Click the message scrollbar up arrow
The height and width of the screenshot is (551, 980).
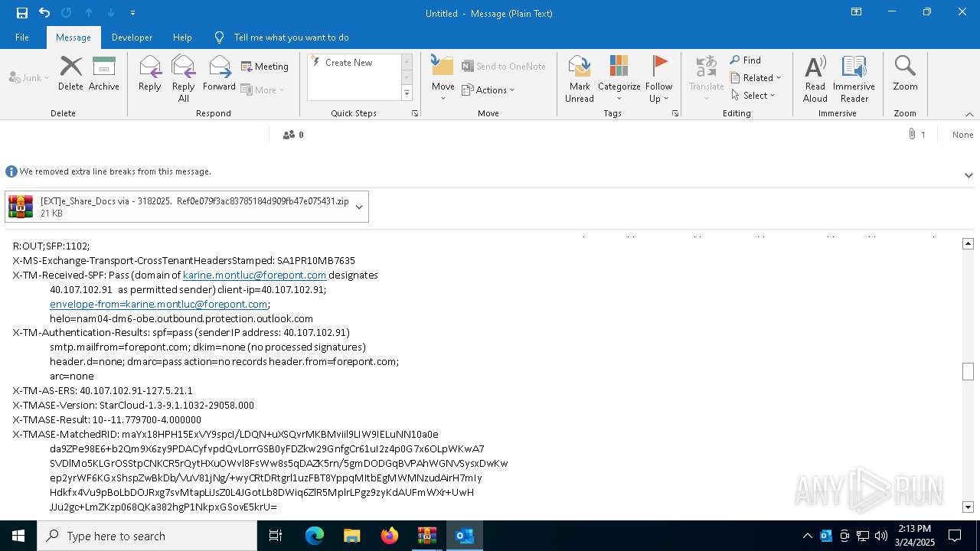[968, 243]
